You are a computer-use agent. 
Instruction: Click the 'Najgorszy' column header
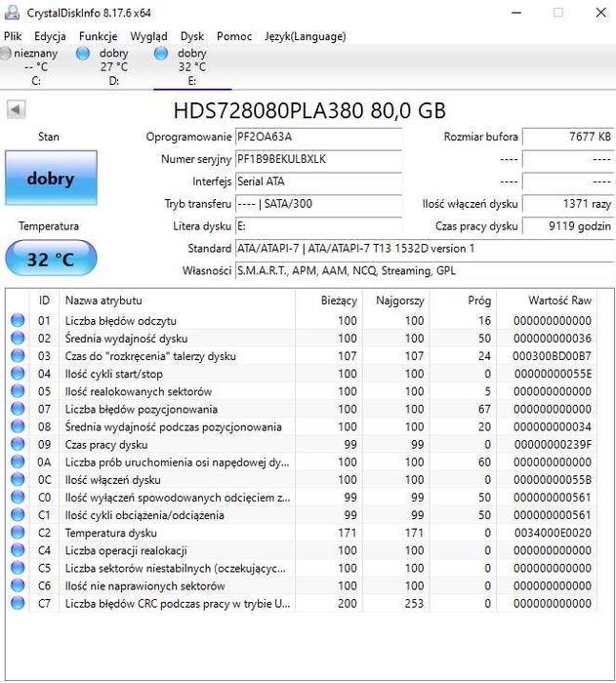(396, 301)
